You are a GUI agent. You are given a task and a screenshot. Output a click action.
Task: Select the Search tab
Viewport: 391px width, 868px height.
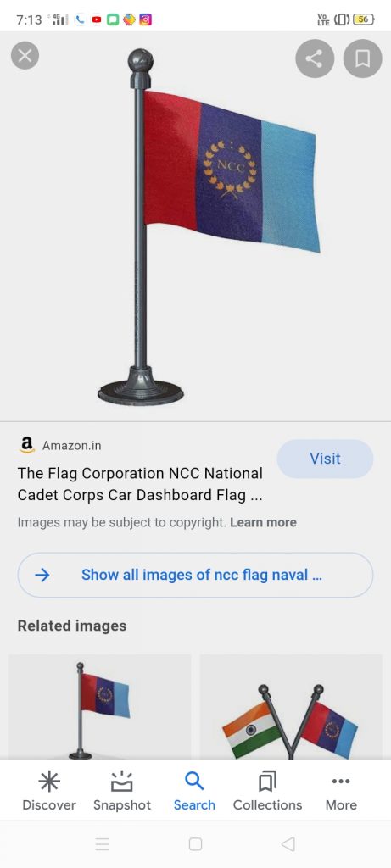click(x=194, y=791)
